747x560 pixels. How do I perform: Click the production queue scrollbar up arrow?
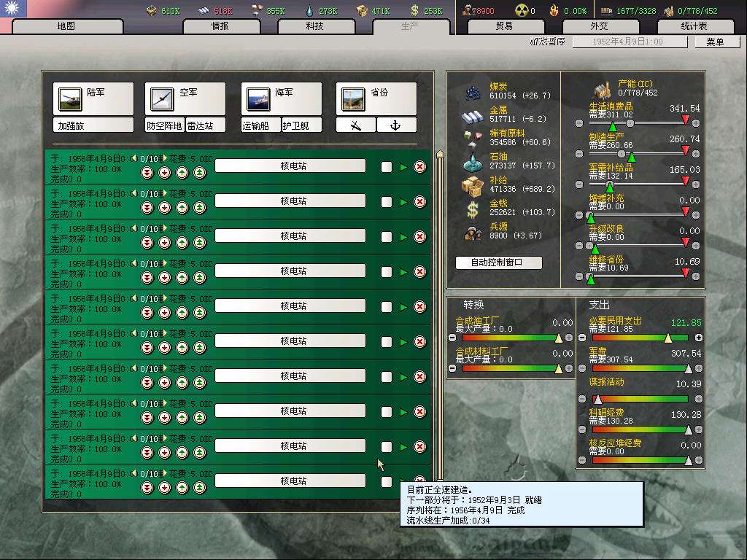440,154
